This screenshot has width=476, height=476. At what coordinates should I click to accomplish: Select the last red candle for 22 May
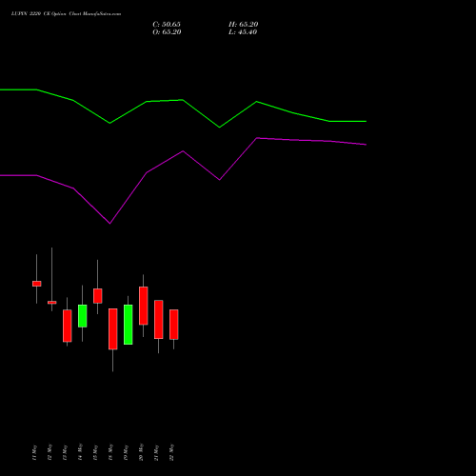174,325
